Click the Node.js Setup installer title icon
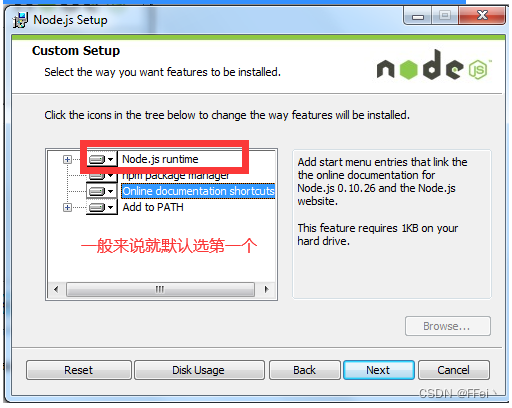 (20, 20)
